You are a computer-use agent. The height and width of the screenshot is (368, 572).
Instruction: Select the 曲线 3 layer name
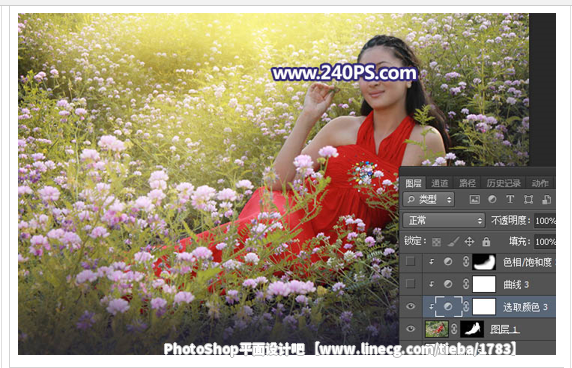[x=516, y=284]
